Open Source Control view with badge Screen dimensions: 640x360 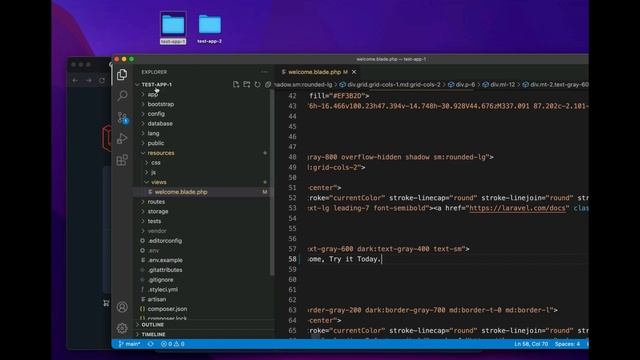click(122, 118)
